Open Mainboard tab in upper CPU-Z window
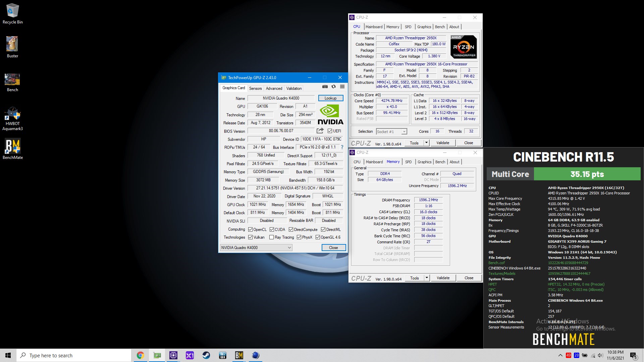Screen dimensions: 644x362 coord(374,27)
